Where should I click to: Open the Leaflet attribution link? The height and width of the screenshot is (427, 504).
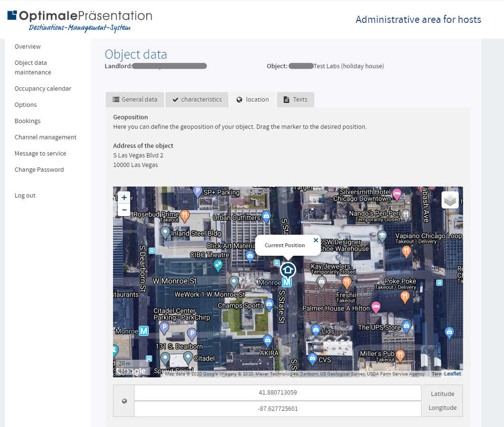click(x=452, y=374)
